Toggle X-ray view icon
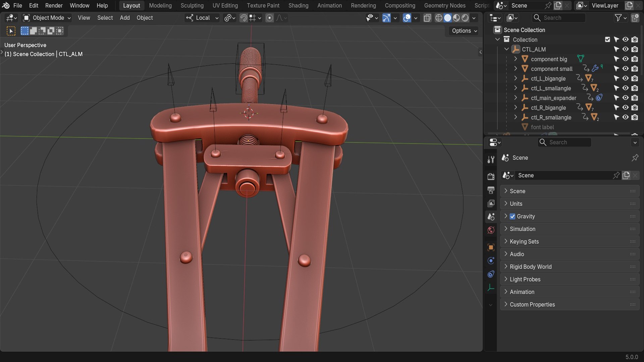 pyautogui.click(x=427, y=18)
